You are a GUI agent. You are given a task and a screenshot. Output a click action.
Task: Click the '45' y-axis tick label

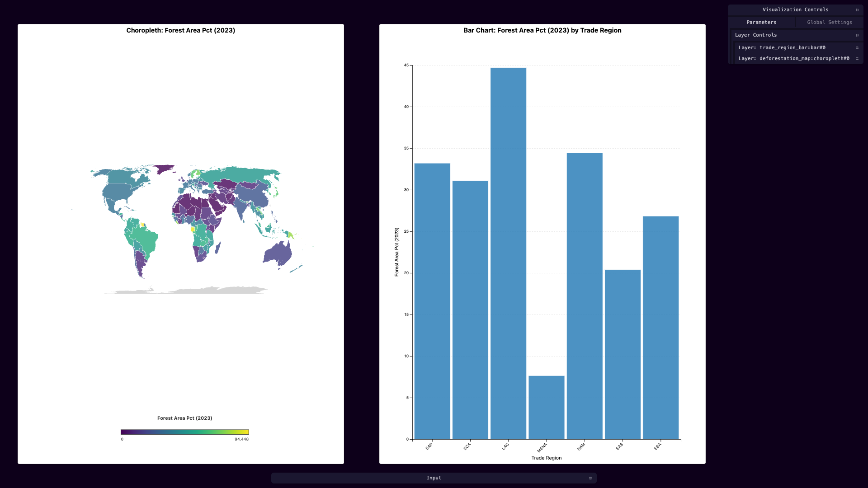pos(406,66)
